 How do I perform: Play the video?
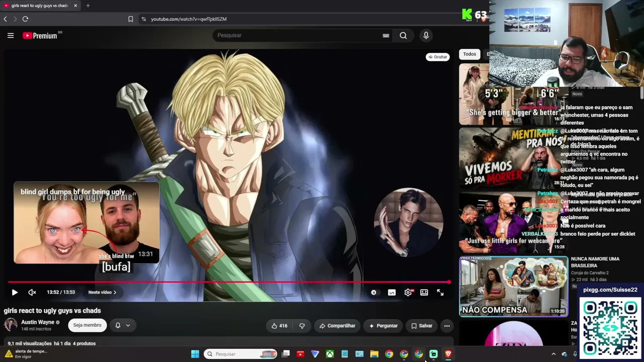tap(15, 292)
